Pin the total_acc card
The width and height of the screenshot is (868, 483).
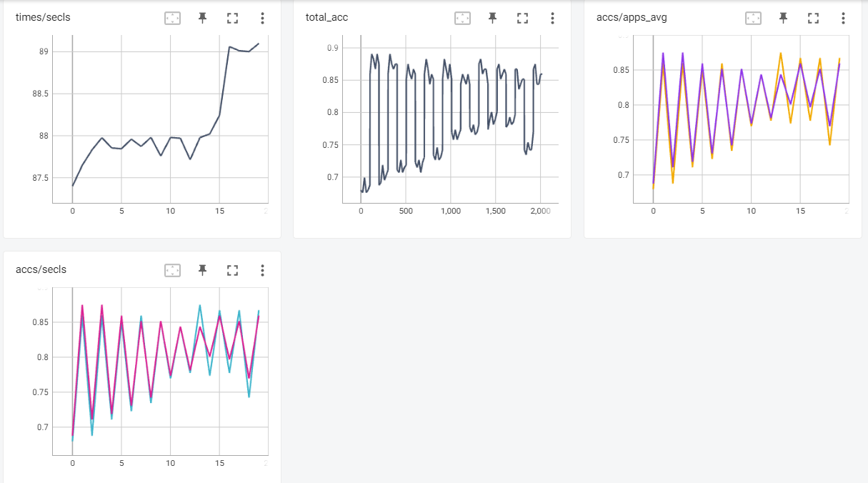(x=492, y=19)
